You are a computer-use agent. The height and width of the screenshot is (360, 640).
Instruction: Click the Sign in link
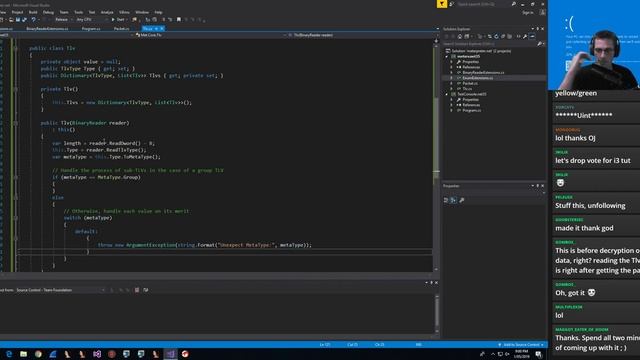pos(527,13)
